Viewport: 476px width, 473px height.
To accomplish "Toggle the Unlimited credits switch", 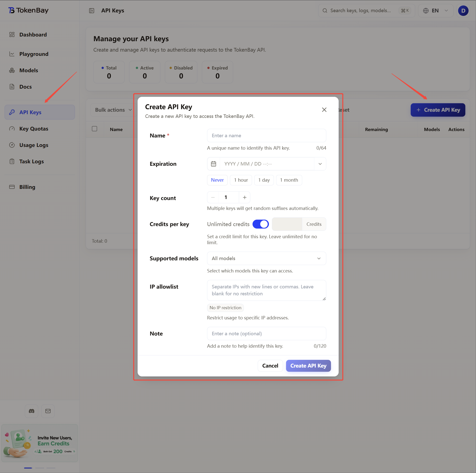I will pos(260,224).
